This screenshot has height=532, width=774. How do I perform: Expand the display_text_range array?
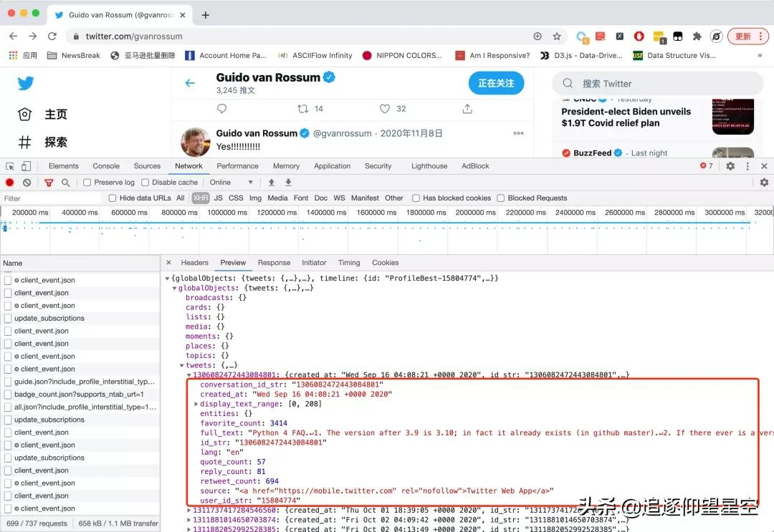[196, 404]
